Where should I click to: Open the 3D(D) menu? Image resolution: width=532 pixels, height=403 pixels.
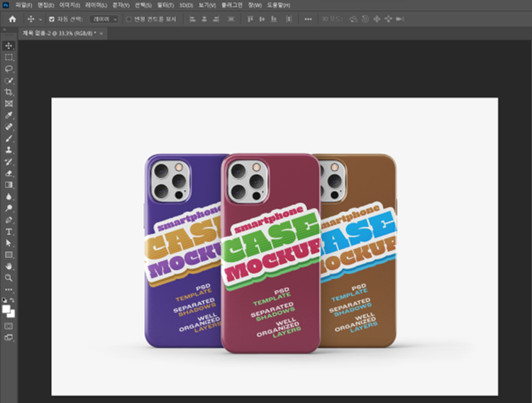click(187, 5)
